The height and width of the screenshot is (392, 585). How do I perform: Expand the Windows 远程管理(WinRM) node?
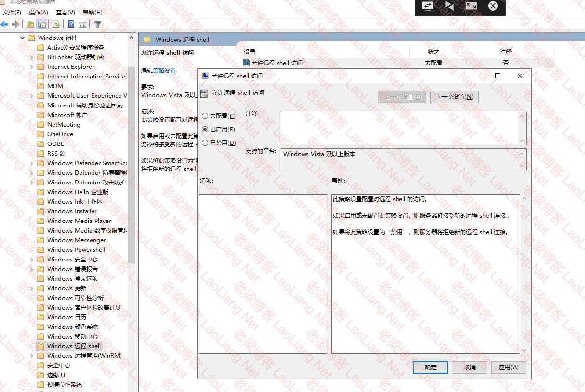click(32, 356)
